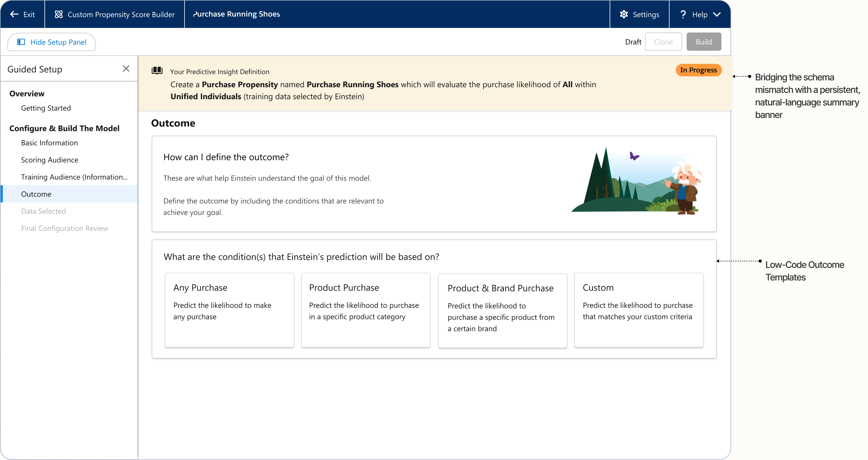Click the Draft status label
The image size is (868, 460).
(633, 42)
